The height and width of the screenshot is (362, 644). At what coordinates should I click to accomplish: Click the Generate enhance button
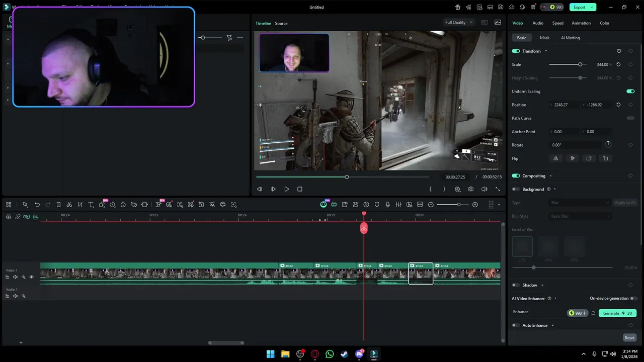tap(617, 313)
